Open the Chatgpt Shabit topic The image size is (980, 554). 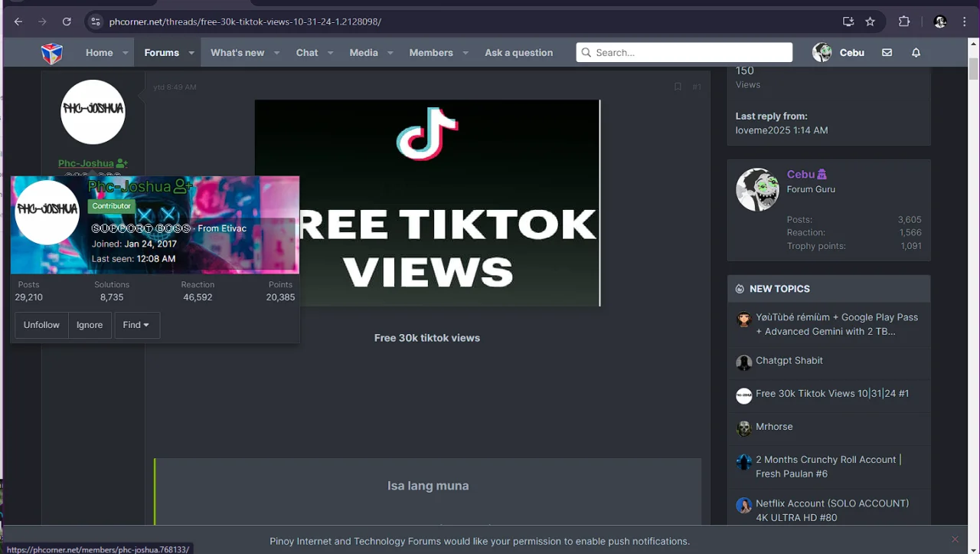click(x=789, y=360)
